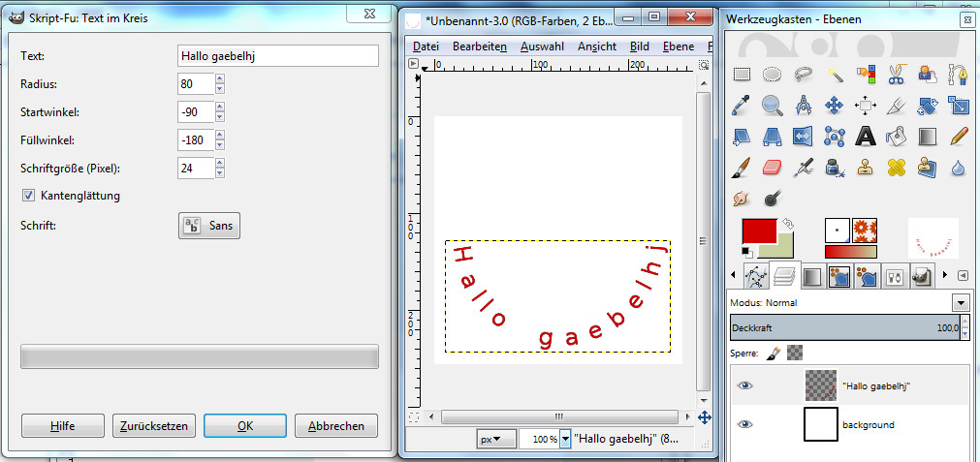The image size is (980, 462).
Task: Open the Ebene menu
Action: pos(679,46)
